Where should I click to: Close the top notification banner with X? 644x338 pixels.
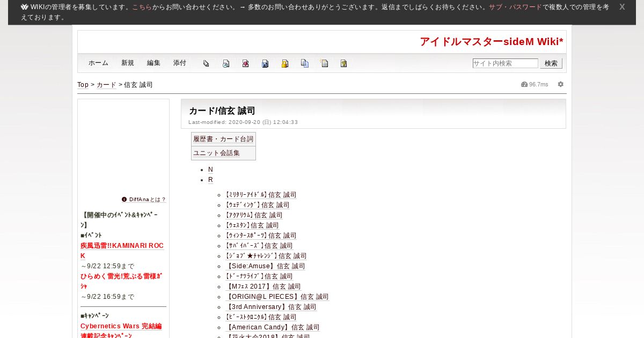(x=622, y=7)
